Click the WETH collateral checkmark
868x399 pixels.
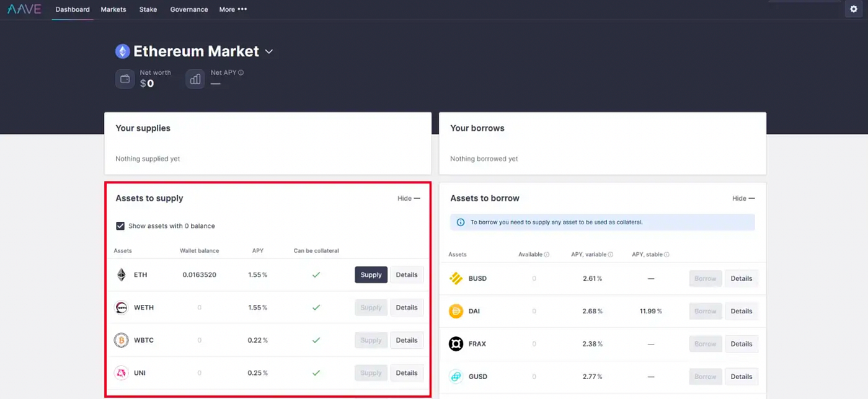click(316, 307)
